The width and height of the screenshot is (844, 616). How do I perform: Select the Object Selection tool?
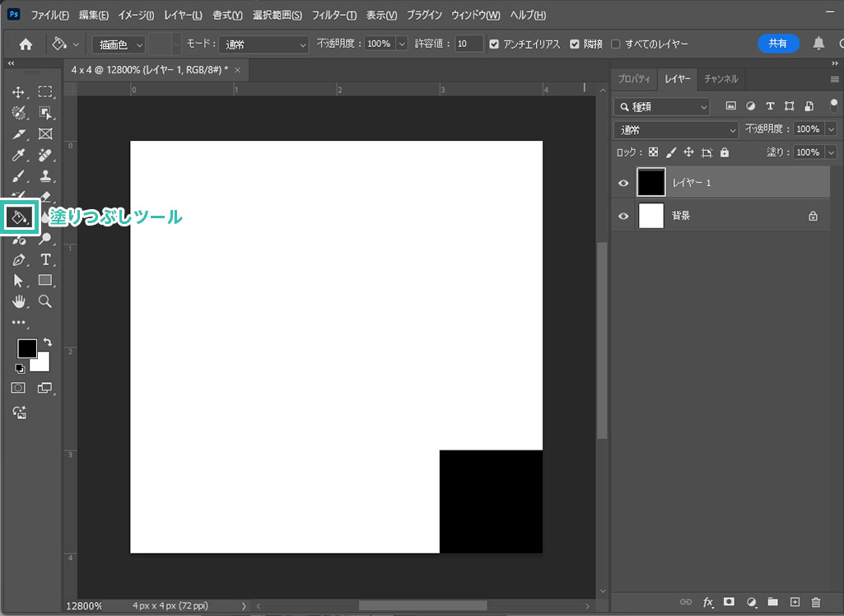pyautogui.click(x=45, y=113)
